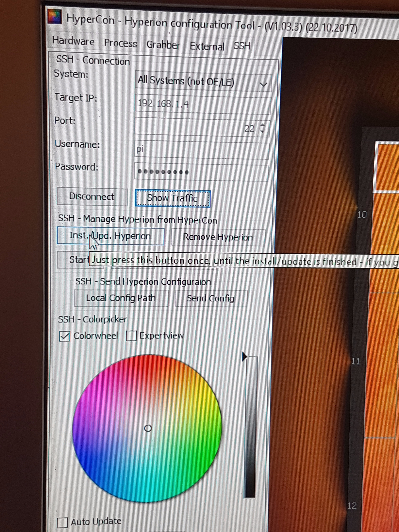
Task: Switch to the Hardware tab
Action: (73, 41)
